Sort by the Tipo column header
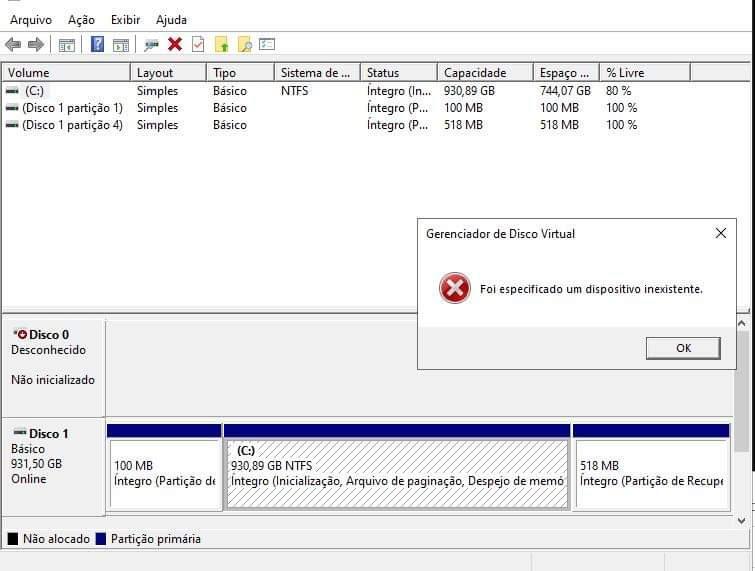 (241, 73)
